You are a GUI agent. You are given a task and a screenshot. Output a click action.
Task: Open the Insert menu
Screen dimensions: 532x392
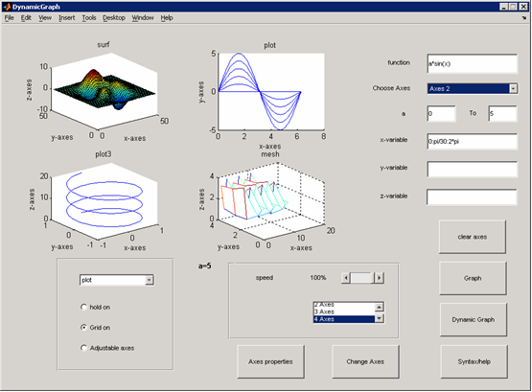[66, 17]
